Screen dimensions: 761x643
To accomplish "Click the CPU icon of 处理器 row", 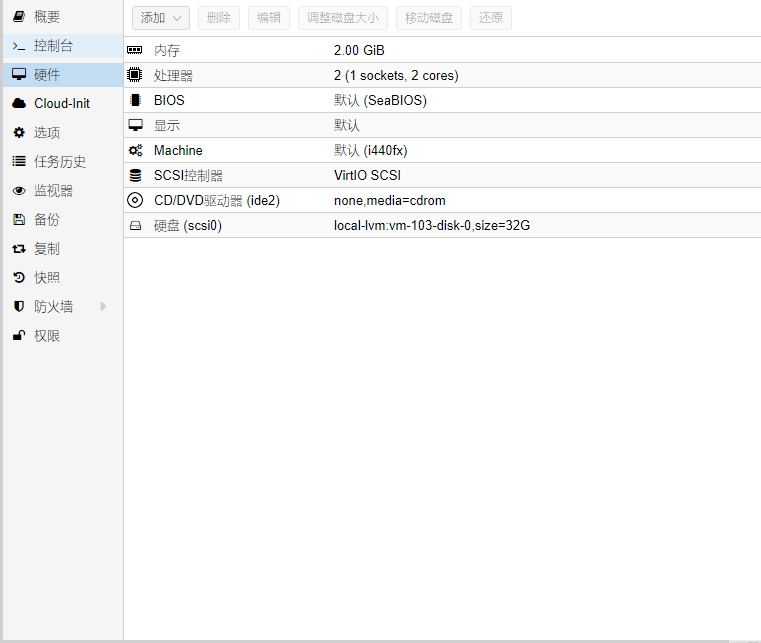I will 134,75.
